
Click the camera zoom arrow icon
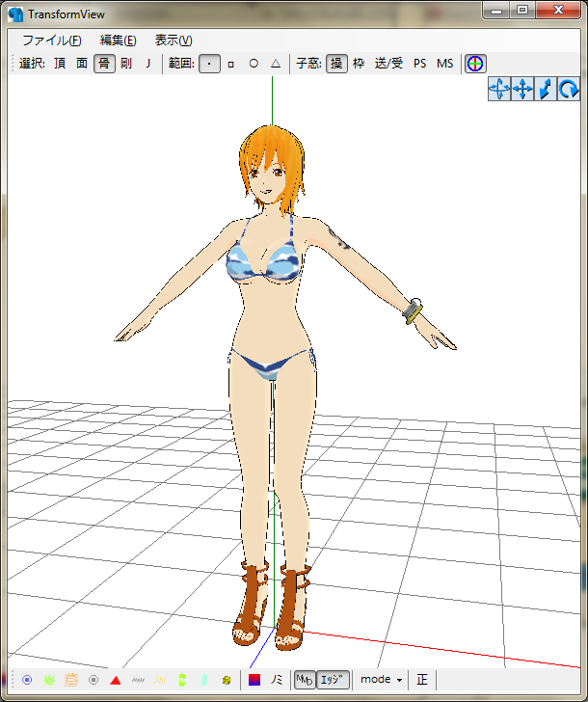(546, 89)
